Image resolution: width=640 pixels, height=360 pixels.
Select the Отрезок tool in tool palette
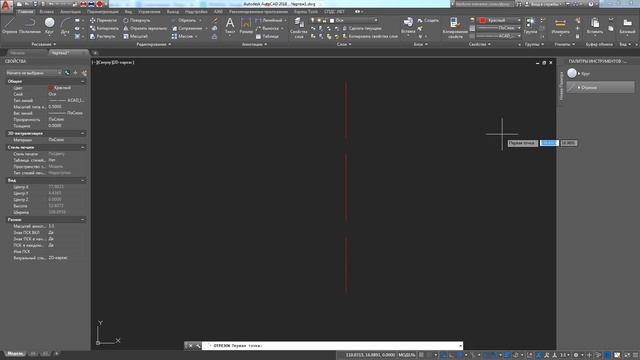click(600, 87)
